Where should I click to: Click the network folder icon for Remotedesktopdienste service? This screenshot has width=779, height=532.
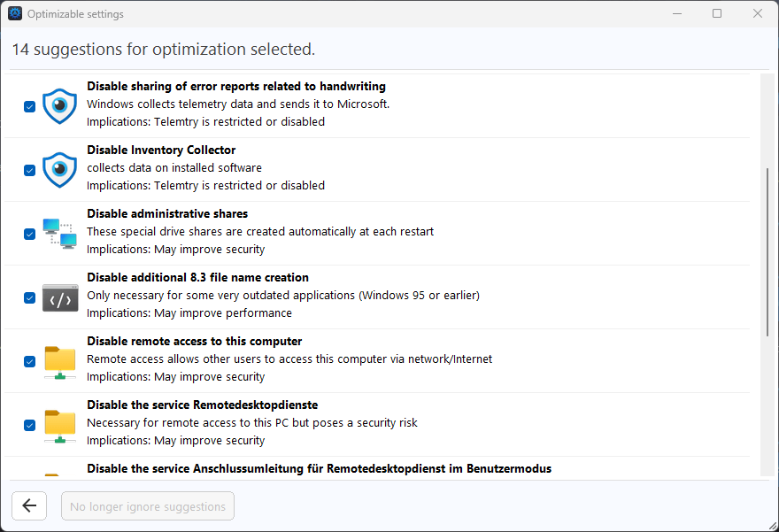(60, 425)
